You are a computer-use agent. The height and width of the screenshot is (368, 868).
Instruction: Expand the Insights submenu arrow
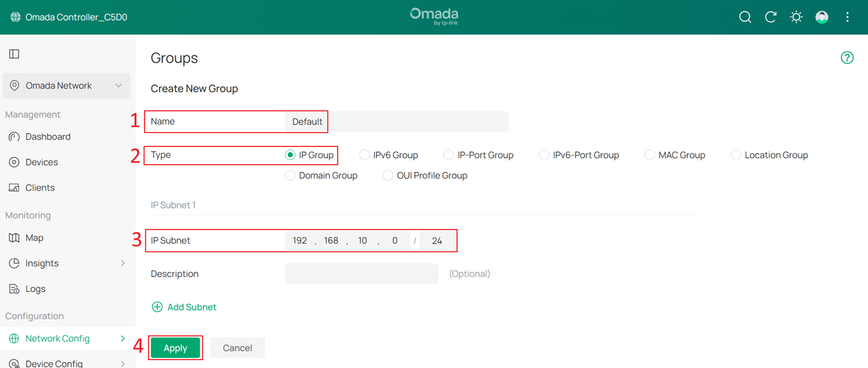coord(123,263)
